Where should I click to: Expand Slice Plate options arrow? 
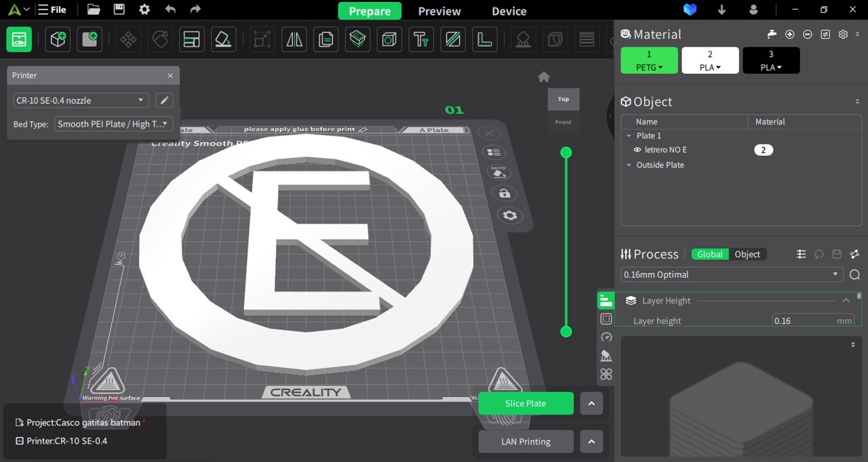click(x=591, y=403)
